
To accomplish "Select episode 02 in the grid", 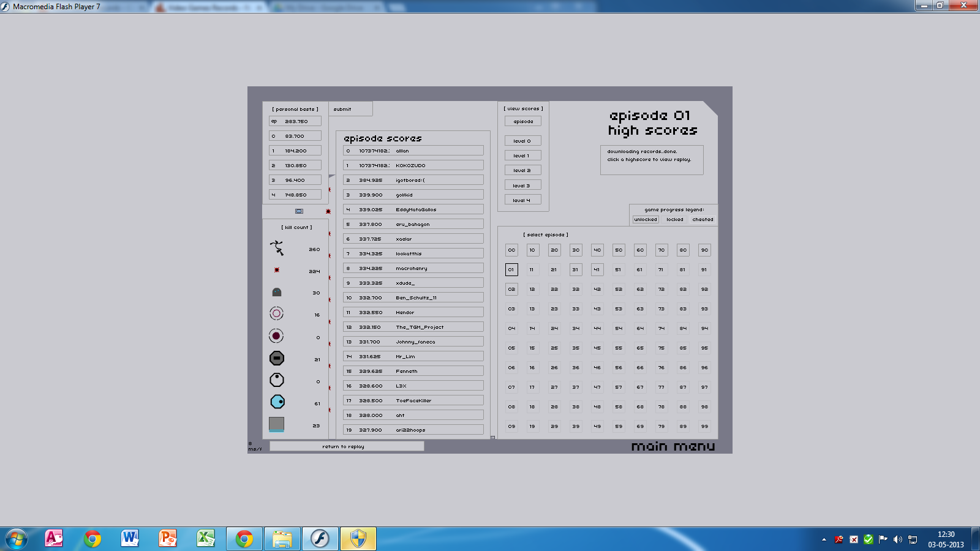I will point(511,289).
